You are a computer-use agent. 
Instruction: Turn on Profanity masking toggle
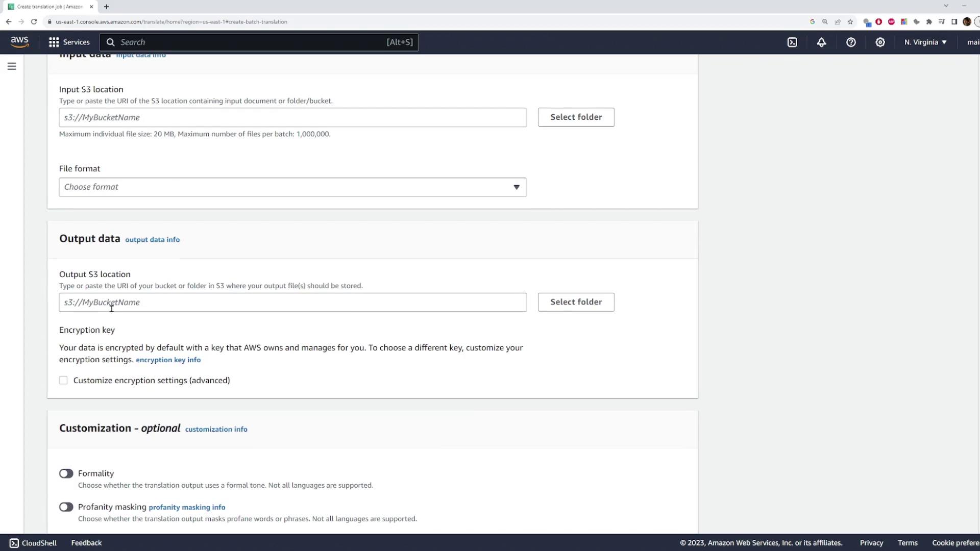66,507
